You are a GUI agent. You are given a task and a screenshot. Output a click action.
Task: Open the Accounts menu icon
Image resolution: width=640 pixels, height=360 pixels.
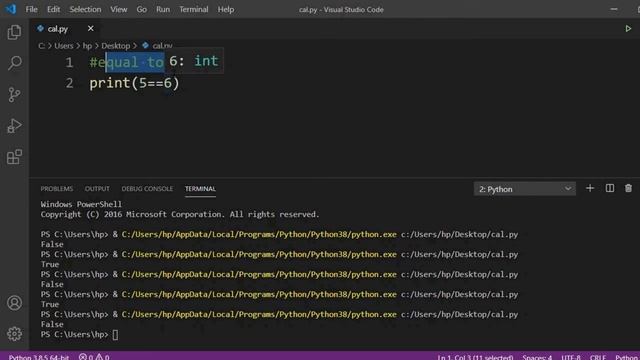[14, 303]
